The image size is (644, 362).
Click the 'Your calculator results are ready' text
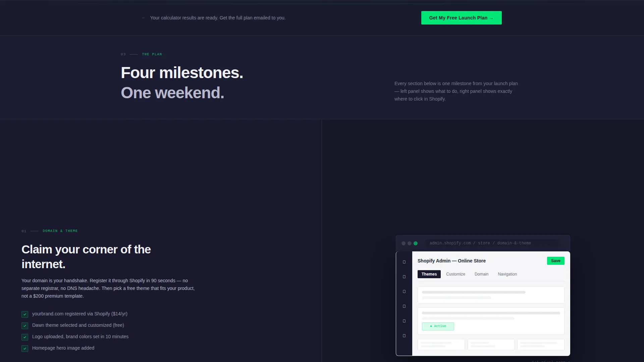pos(218,18)
